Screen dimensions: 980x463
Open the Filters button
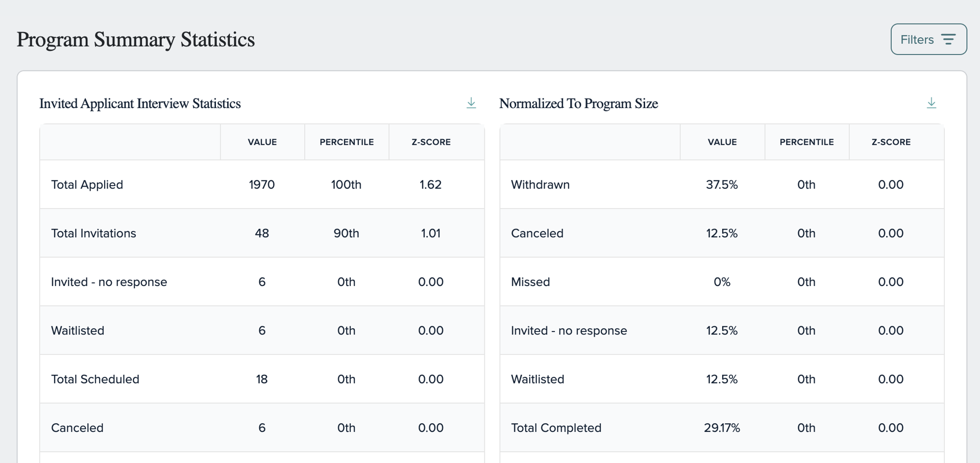pyautogui.click(x=928, y=39)
